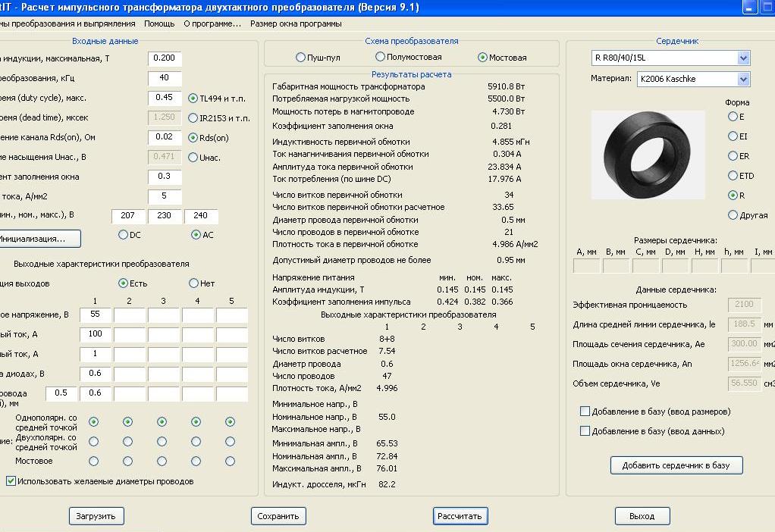Select the Пуш-пул converter scheme
This screenshot has height=532, width=775.
301,58
